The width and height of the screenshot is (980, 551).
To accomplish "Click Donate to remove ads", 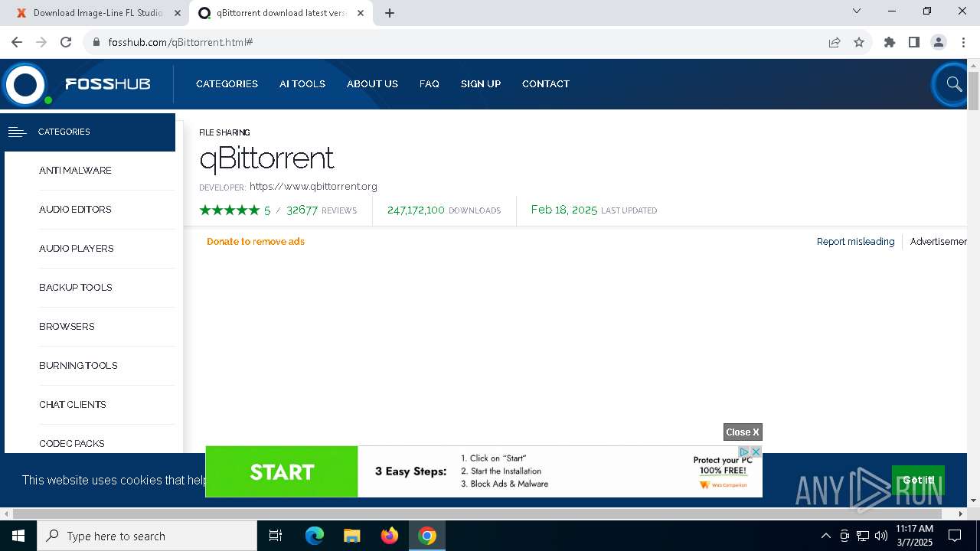I will click(x=256, y=241).
